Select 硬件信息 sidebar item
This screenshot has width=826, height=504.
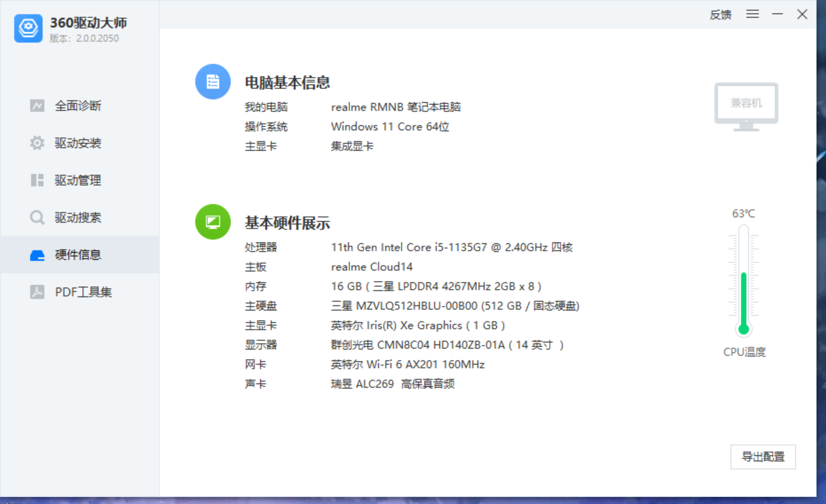pyautogui.click(x=80, y=255)
